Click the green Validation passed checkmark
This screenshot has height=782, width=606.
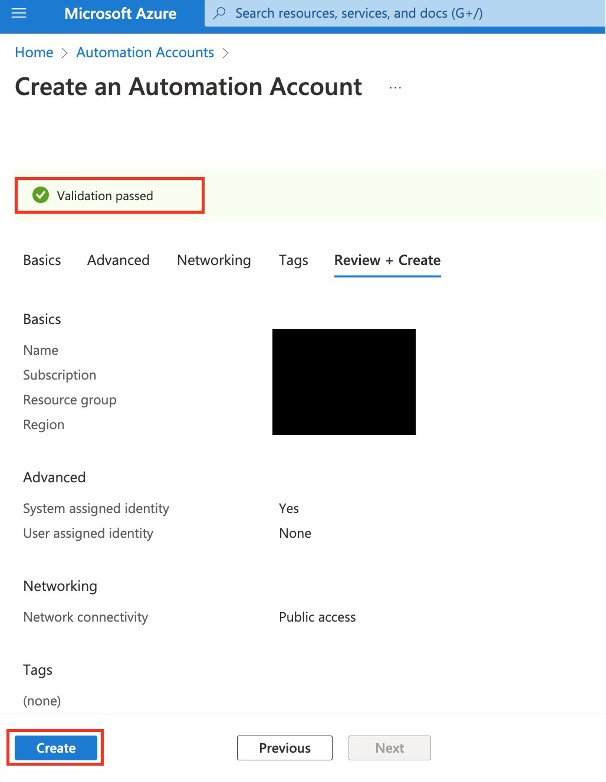[x=40, y=195]
